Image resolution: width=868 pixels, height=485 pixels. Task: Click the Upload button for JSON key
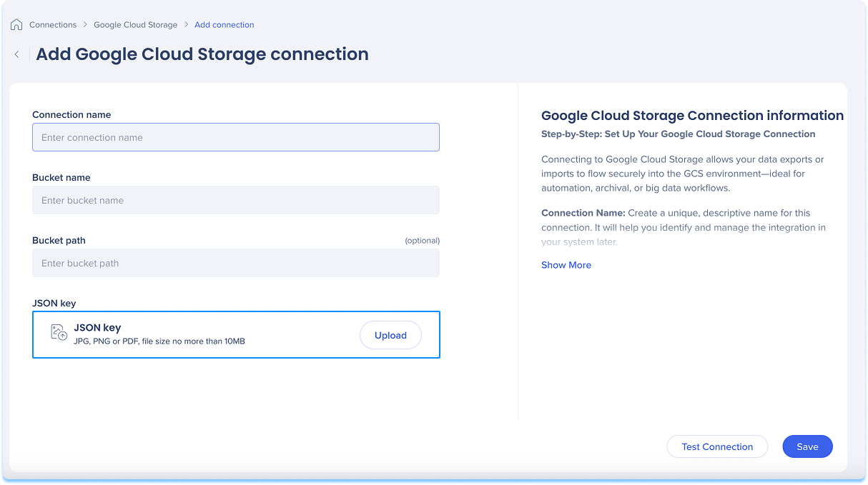(x=390, y=335)
